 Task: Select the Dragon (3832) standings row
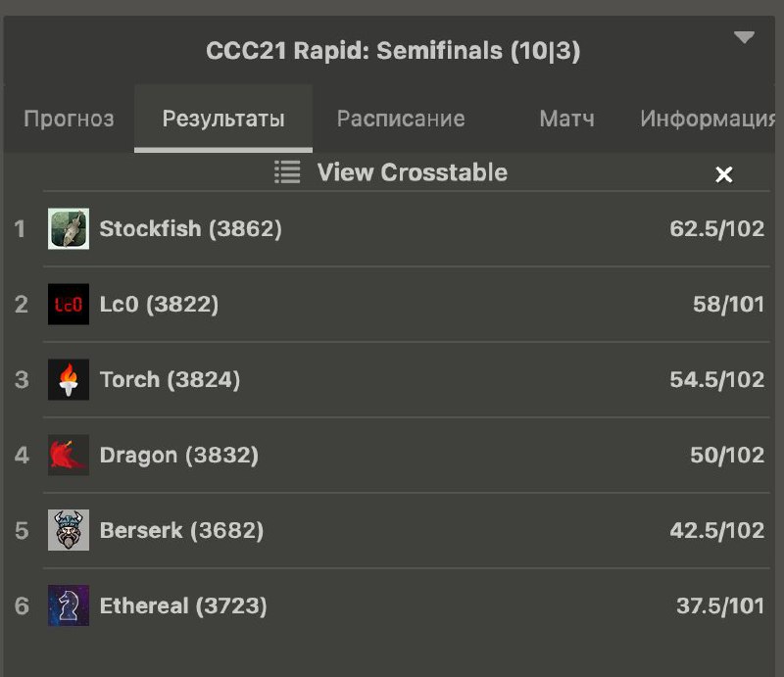392,455
